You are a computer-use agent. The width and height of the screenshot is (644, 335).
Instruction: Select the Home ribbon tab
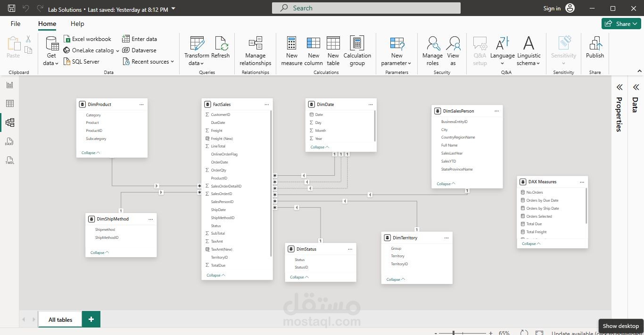47,24
